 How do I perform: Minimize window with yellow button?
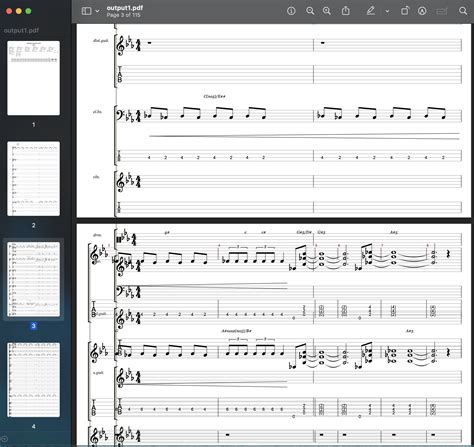pyautogui.click(x=19, y=11)
